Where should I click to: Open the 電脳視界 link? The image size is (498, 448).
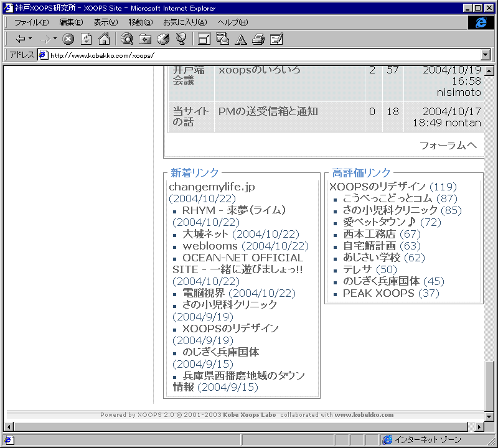[x=204, y=293]
